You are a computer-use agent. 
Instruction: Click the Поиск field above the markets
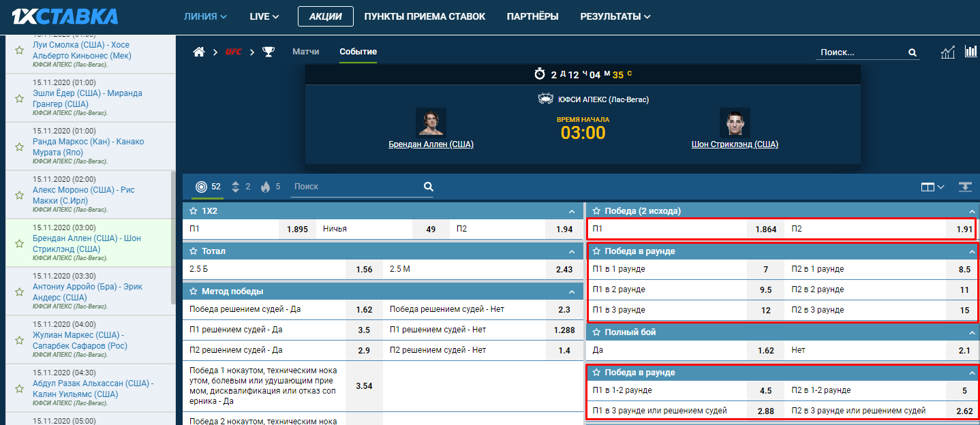coord(354,187)
